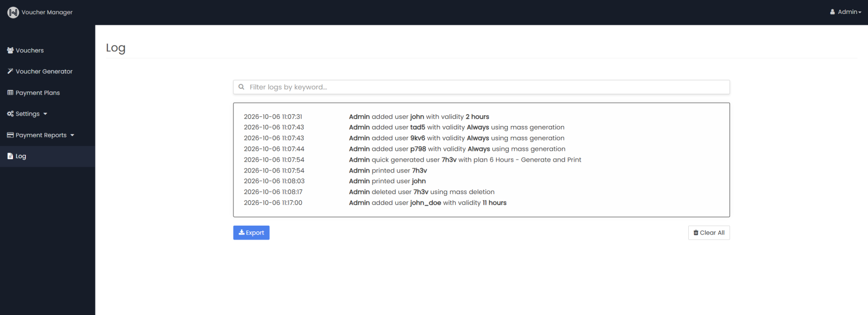Click the Settings gears icon
The height and width of the screenshot is (315, 868).
pyautogui.click(x=10, y=114)
